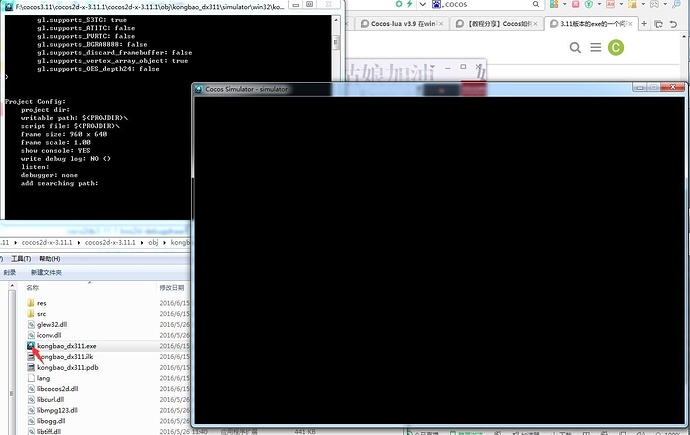Screen dimensions: 690x435
Task: Click the green shield extension icon
Action: [589, 4]
